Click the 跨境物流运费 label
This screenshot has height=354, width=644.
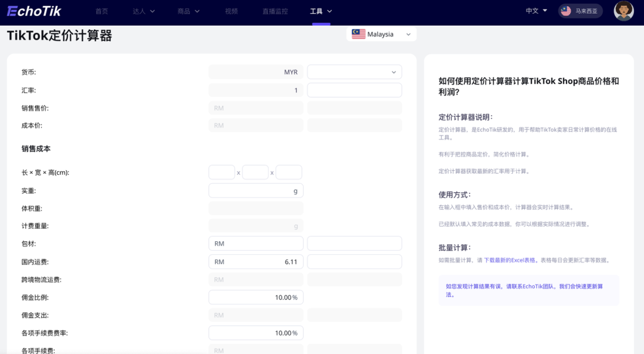(x=42, y=279)
